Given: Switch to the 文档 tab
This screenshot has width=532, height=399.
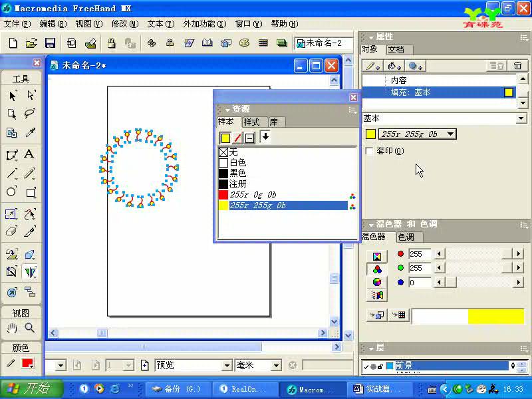Looking at the screenshot, I should pos(396,50).
